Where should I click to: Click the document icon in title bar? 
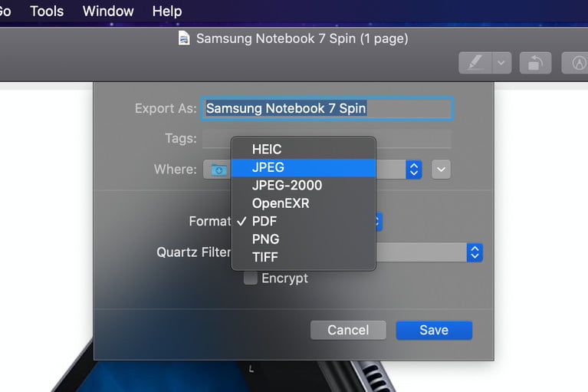point(184,38)
